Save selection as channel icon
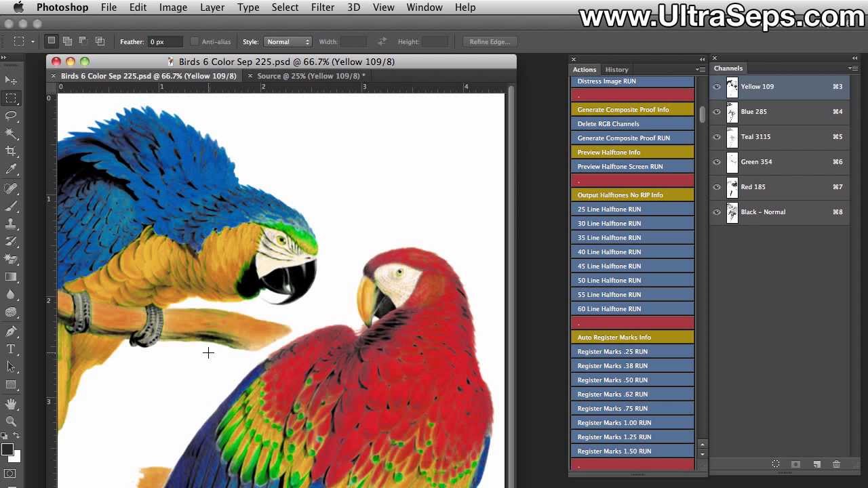Image resolution: width=868 pixels, height=488 pixels. (x=796, y=464)
